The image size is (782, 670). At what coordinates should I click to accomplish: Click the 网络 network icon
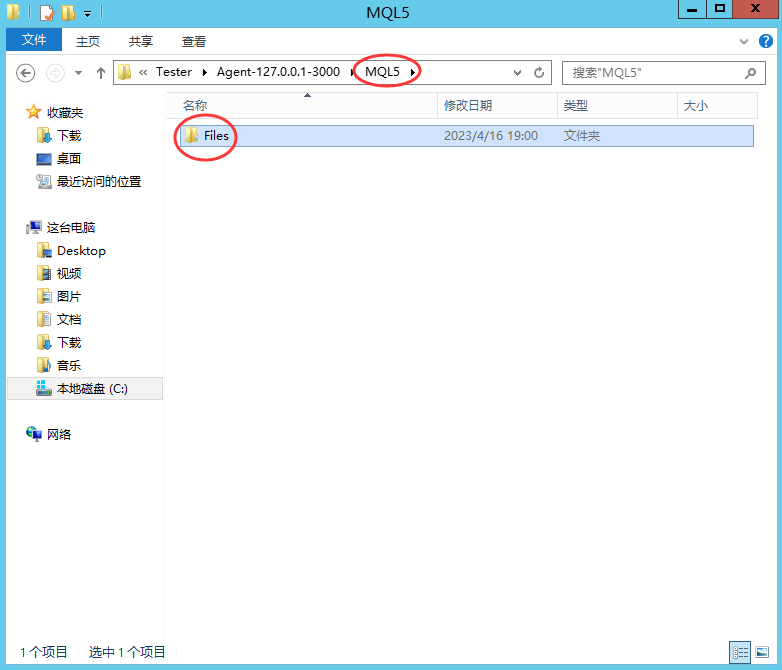[34, 434]
